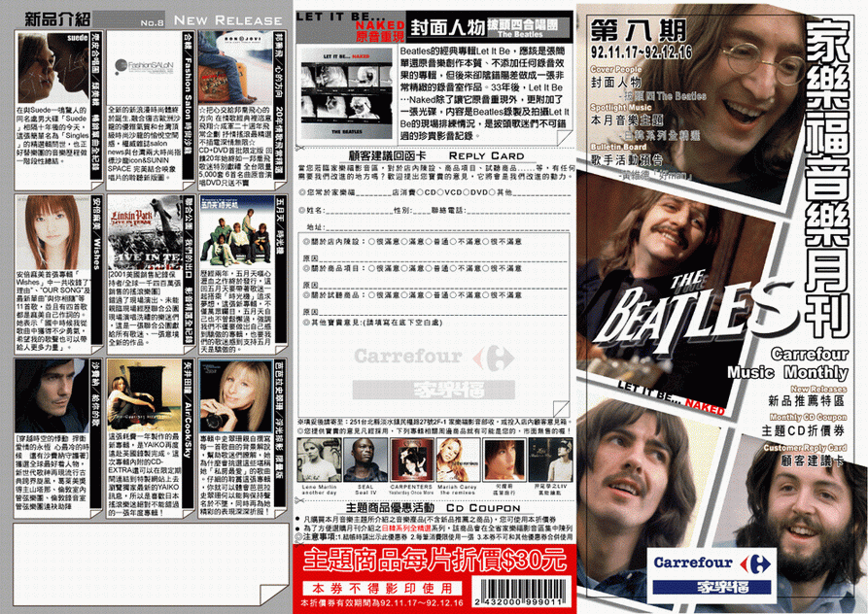Click the Spotlight Music section label
Image resolution: width=868 pixels, height=614 pixels.
click(x=620, y=107)
